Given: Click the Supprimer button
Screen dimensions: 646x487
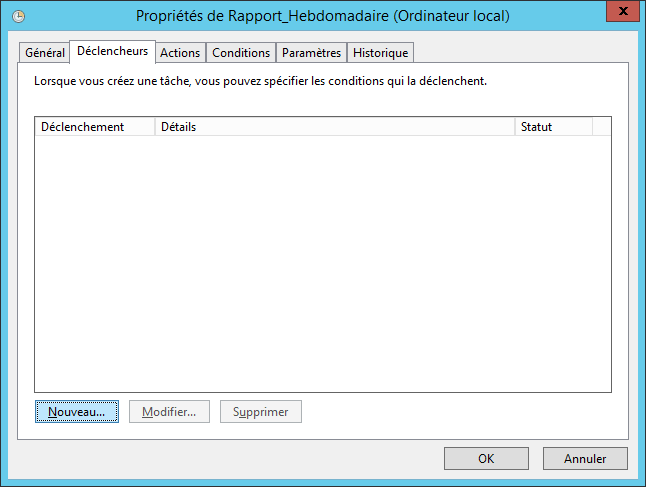Looking at the screenshot, I should (260, 412).
